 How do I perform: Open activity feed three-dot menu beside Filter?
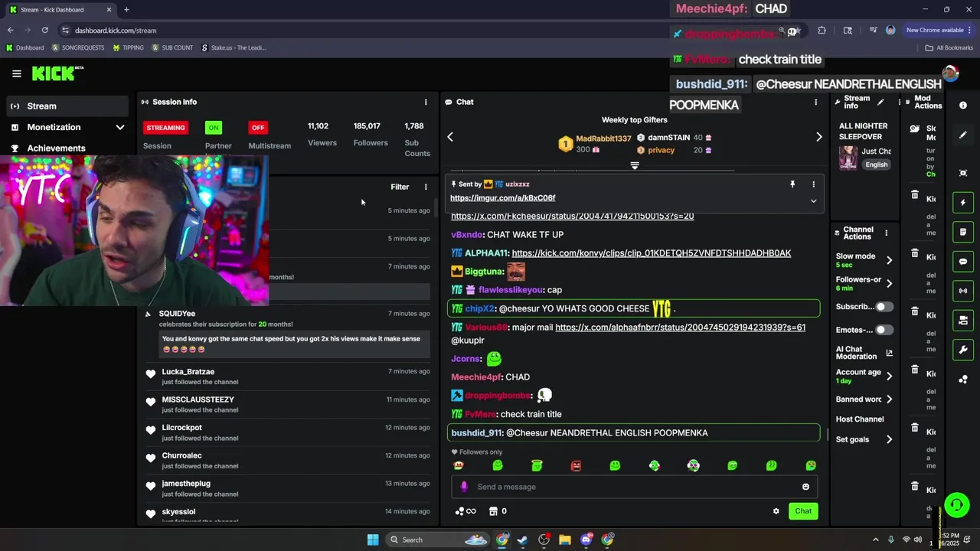point(426,187)
